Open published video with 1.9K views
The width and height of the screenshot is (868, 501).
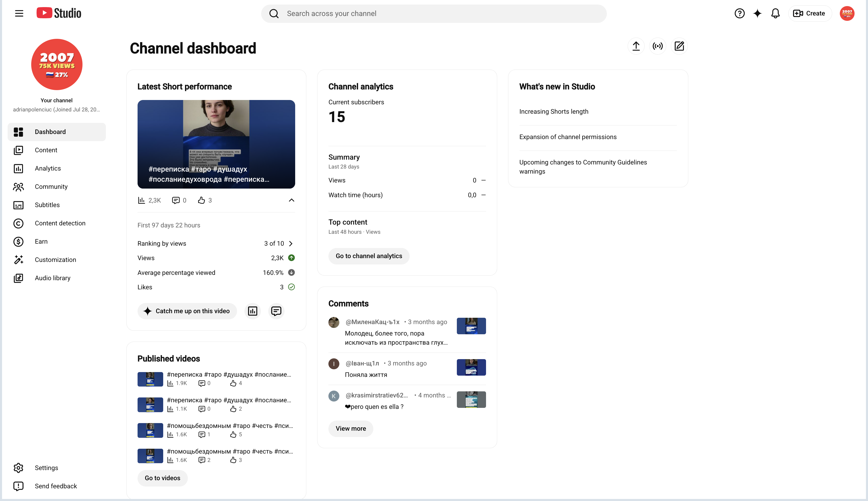[x=216, y=379]
